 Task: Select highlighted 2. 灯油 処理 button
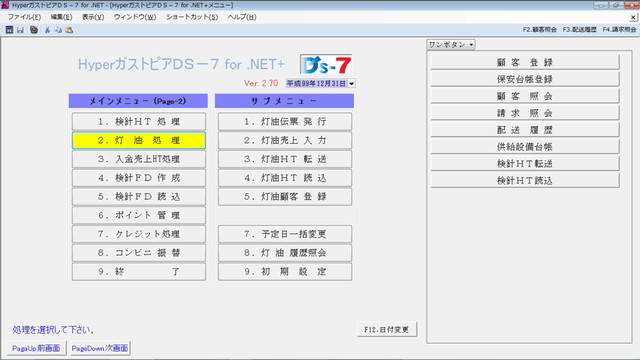click(x=139, y=140)
